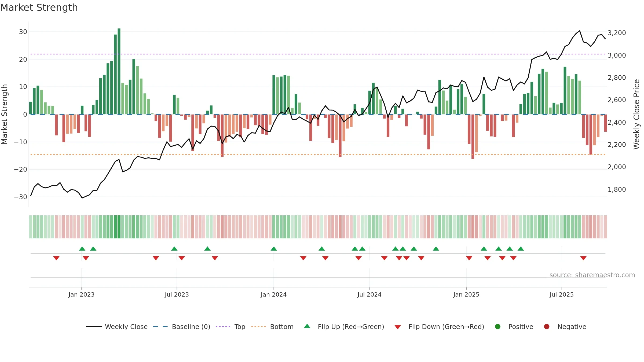The image size is (644, 362).
Task: Click the first red flip-down marker before Jan 2023
Action: (x=56, y=258)
